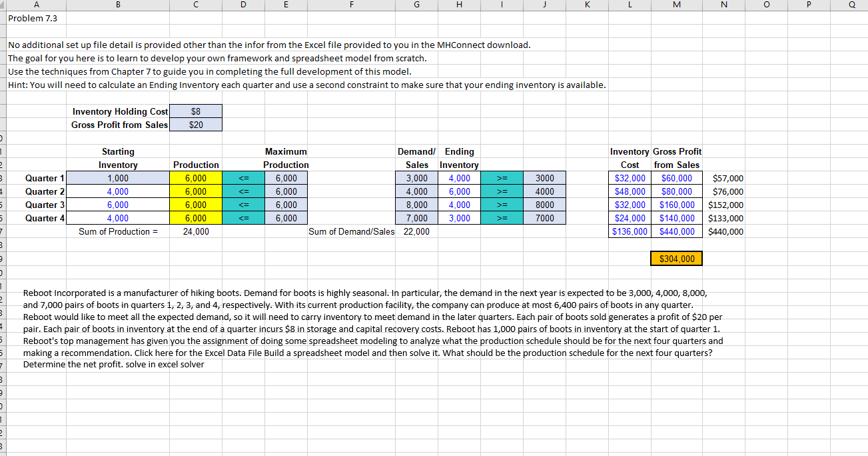The height and width of the screenshot is (456, 868).
Task: Select column M header
Action: [x=675, y=5]
